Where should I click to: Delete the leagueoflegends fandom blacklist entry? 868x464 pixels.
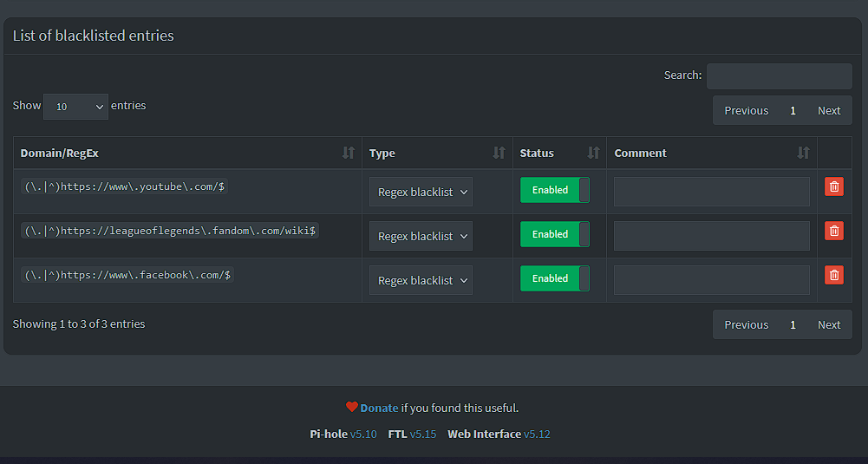click(x=833, y=231)
